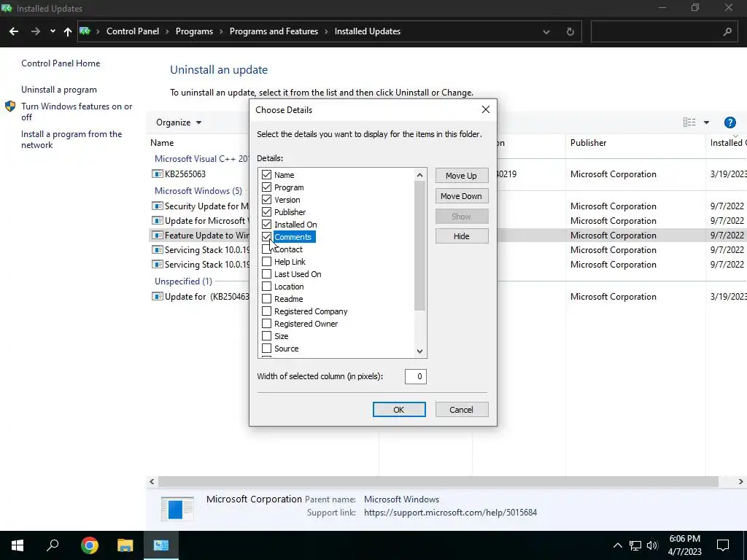Click the Move Down button
The image size is (747, 560).
pos(461,196)
